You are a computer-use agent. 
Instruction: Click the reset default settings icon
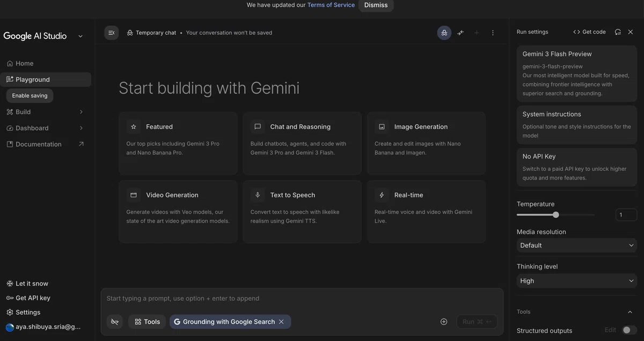point(618,32)
